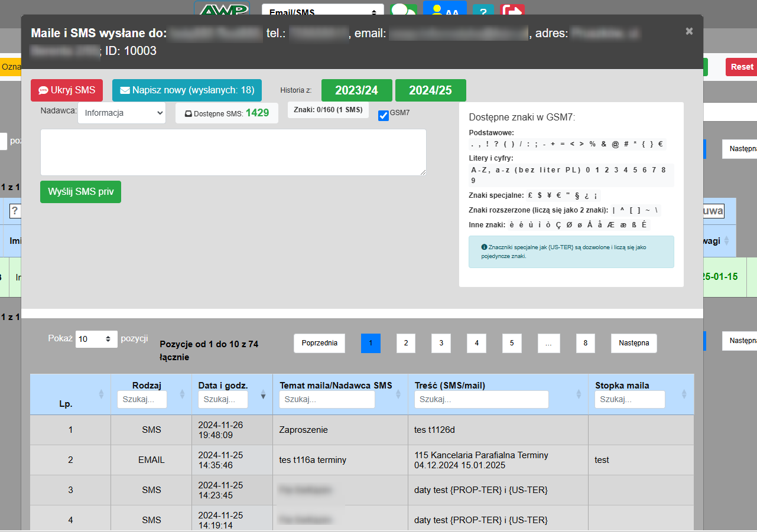Open the chat bubbles icon
This screenshot has width=757, height=532.
[404, 10]
